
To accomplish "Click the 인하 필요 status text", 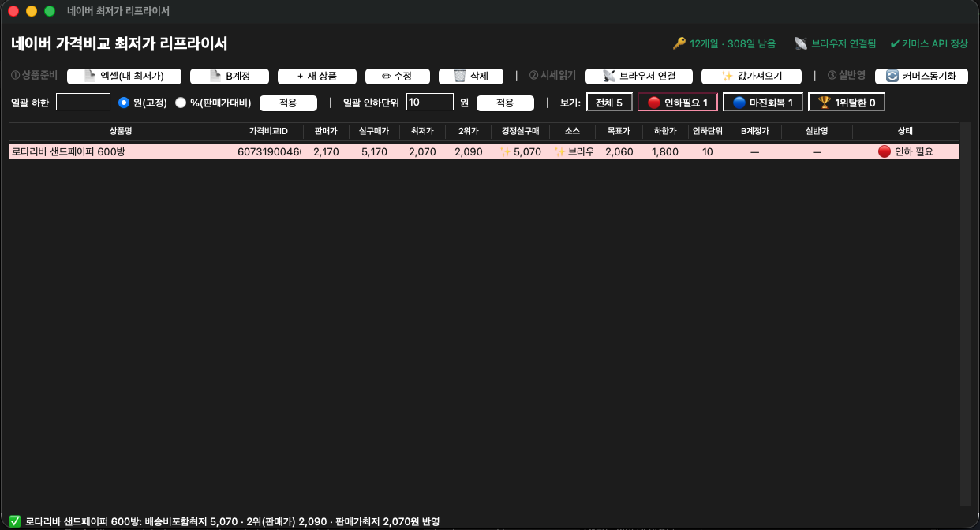I will pyautogui.click(x=914, y=151).
